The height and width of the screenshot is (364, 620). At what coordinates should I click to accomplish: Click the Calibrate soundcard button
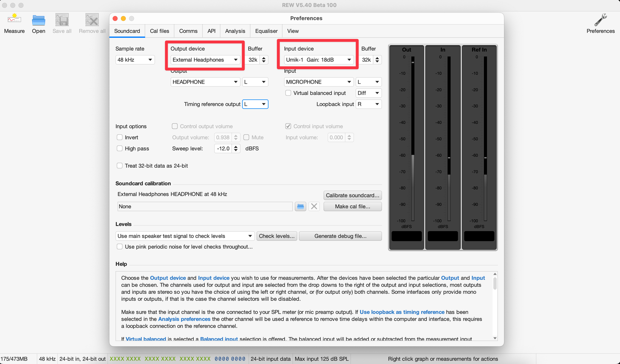352,195
